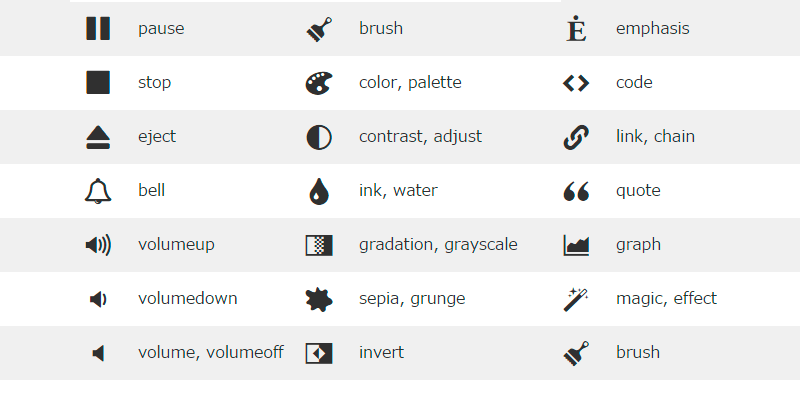Click the code angle brackets icon
This screenshot has width=800, height=400.
point(576,83)
